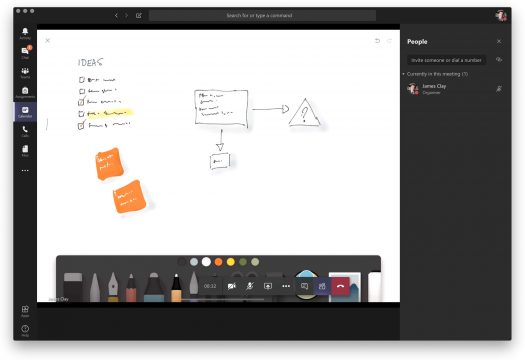525x360 pixels.
Task: Click the invite someone input field
Action: coord(446,60)
